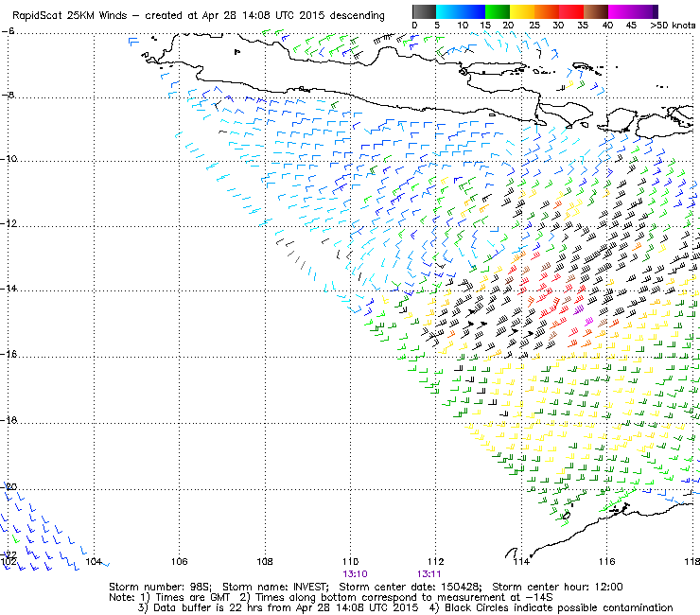This screenshot has width=700, height=615.
Task: Click the legend tick label 40
Action: 607,26
